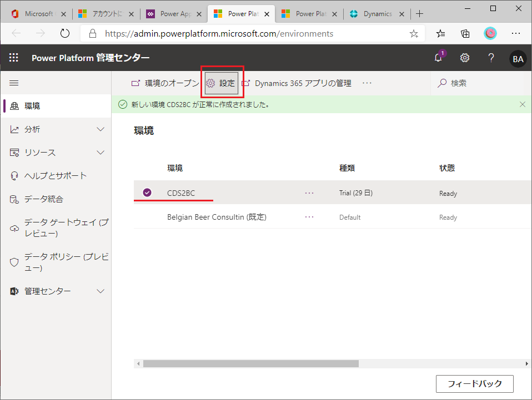The height and width of the screenshot is (400, 532).
Task: Reload the page with refresh icon
Action: tap(65, 33)
